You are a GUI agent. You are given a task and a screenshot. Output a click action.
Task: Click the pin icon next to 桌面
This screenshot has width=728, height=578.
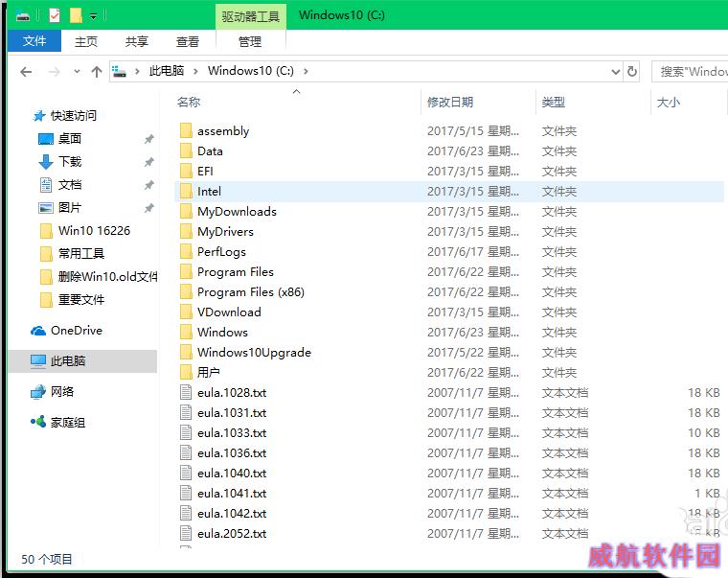pyautogui.click(x=149, y=139)
